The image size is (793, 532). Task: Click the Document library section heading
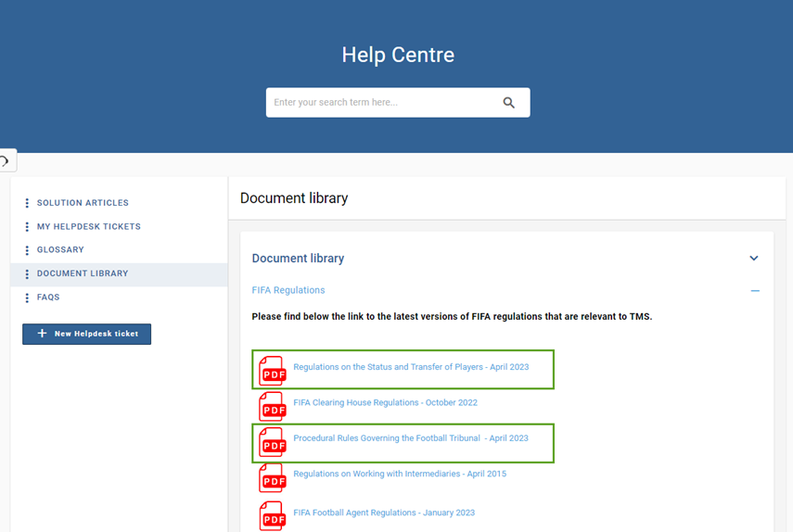[298, 259]
